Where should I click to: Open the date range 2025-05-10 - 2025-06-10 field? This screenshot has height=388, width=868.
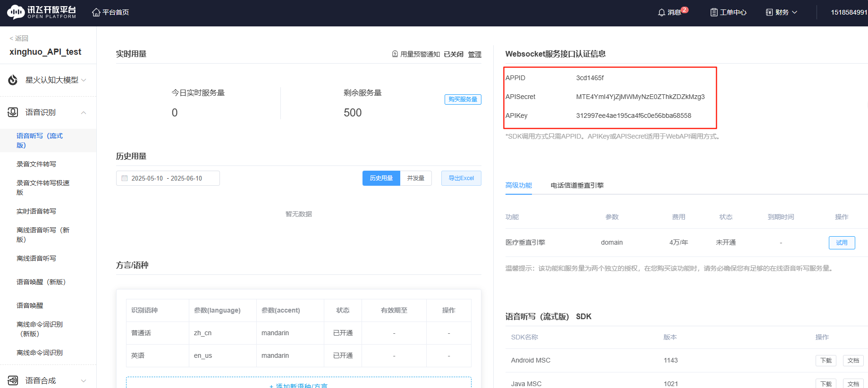tap(168, 178)
